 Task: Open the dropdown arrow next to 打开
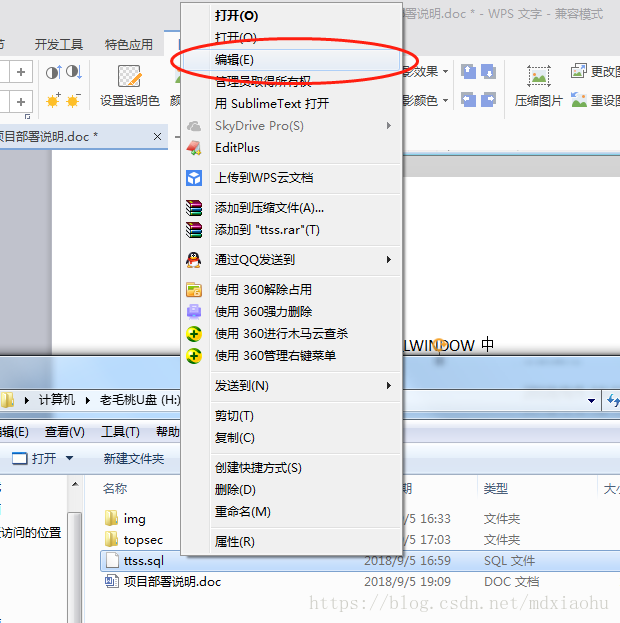point(70,458)
